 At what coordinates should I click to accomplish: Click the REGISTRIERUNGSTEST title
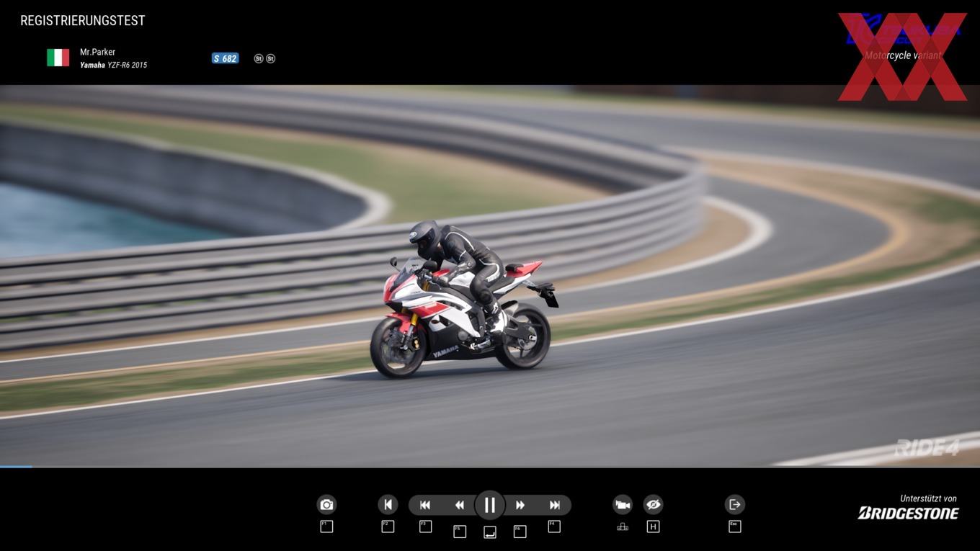[82, 21]
